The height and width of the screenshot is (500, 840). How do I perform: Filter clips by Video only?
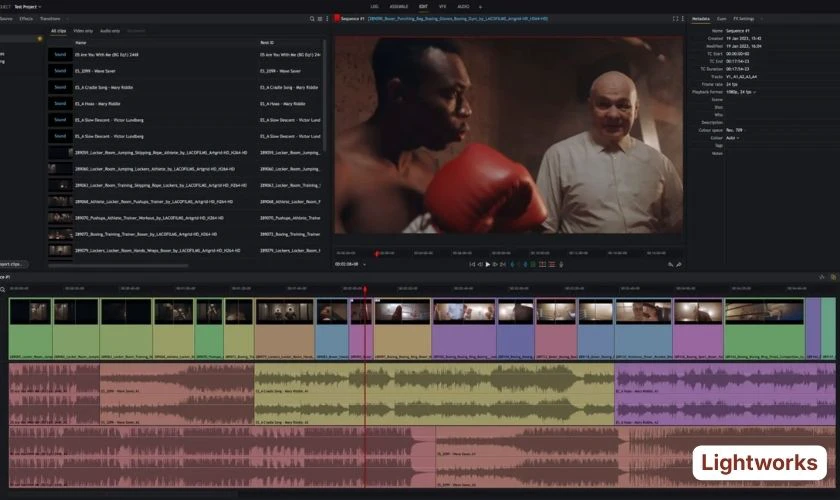coord(83,31)
